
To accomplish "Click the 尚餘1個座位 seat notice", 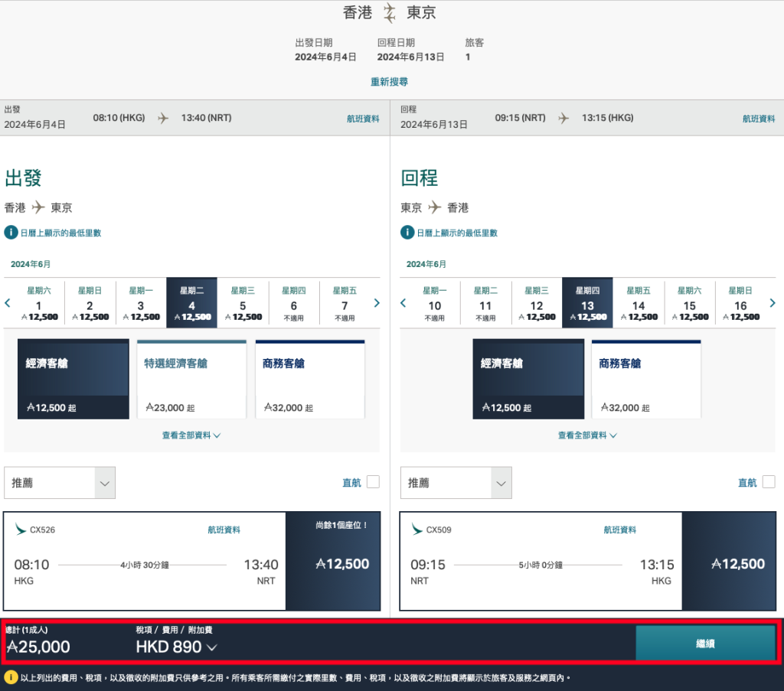I will 341,525.
